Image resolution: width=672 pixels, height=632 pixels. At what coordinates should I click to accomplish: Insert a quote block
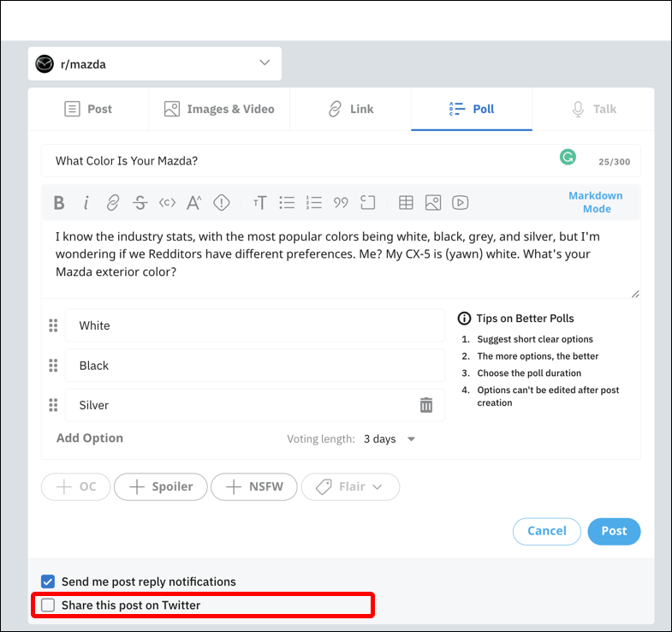point(341,202)
